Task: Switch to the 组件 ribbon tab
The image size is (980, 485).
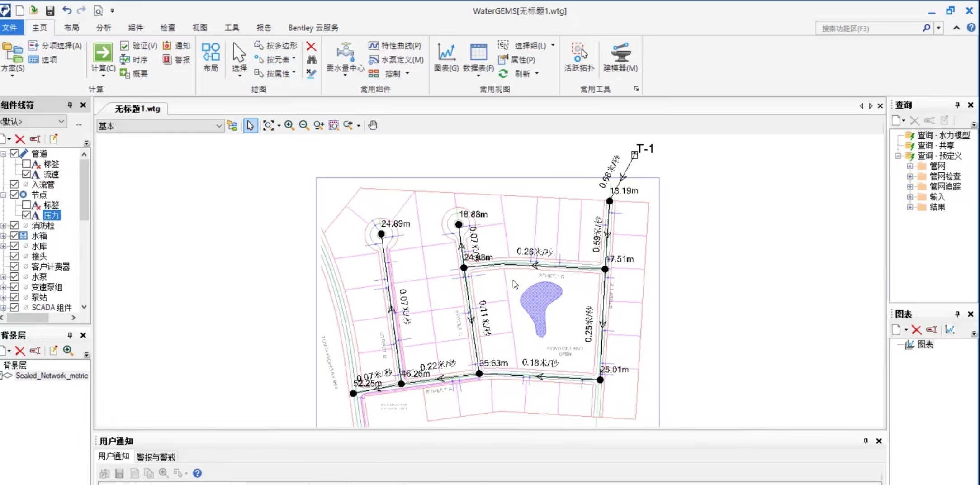Action: (136, 28)
